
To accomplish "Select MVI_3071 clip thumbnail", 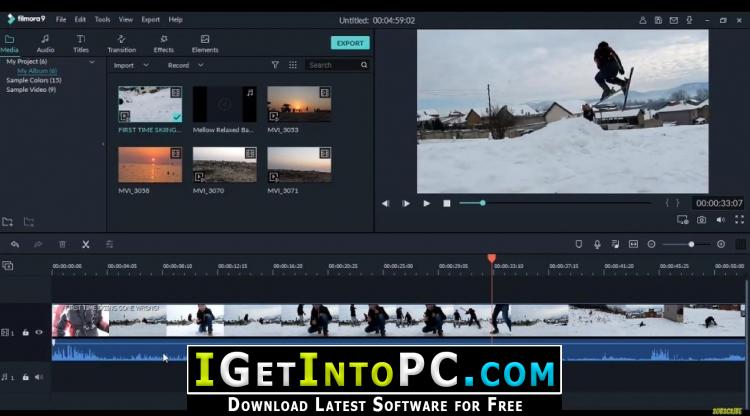I will point(299,164).
